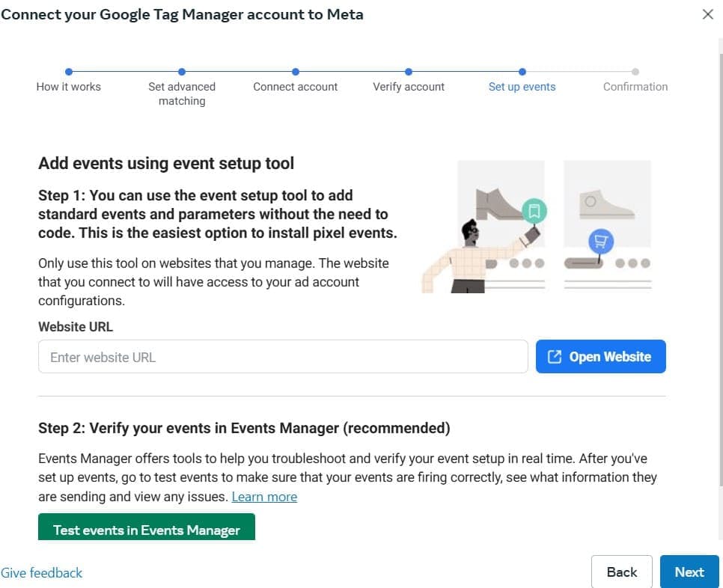
Task: Close the Google Tag Manager connection dialog
Action: 707,13
